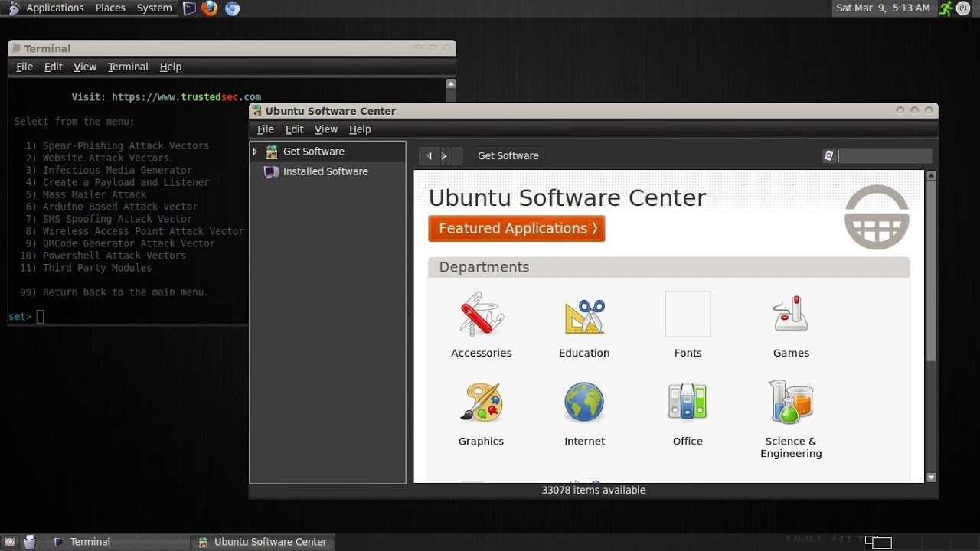The width and height of the screenshot is (980, 551).
Task: Click the Internet label
Action: 584,442
